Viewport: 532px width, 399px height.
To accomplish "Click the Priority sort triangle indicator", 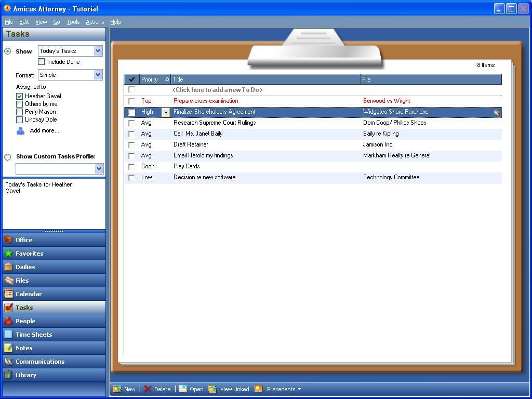I will pos(167,79).
